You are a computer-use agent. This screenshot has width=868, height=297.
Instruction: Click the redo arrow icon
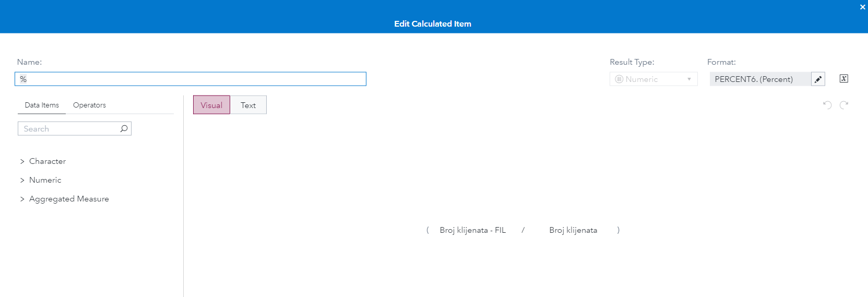(x=844, y=105)
